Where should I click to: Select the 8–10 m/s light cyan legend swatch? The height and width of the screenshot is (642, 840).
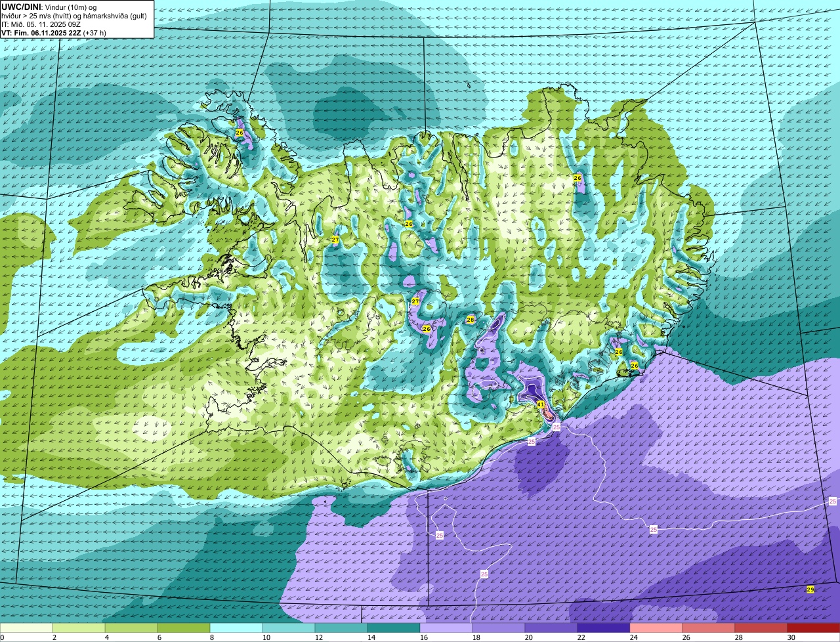(236, 628)
